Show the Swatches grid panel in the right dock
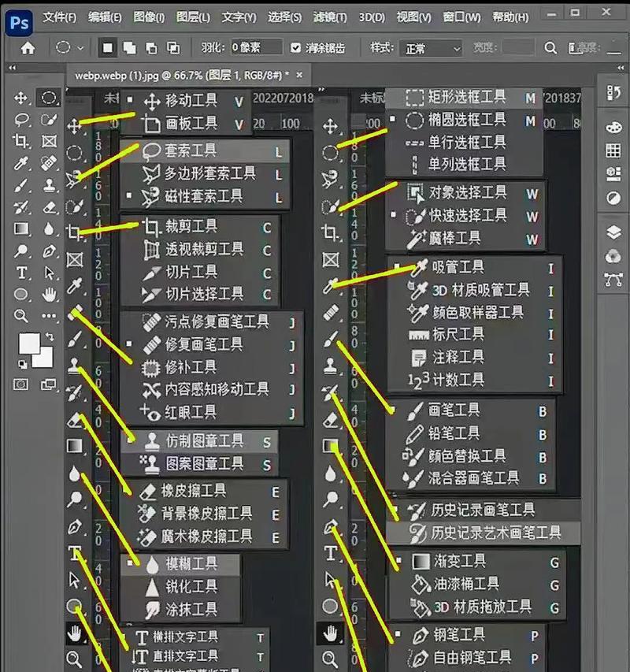This screenshot has height=672, width=630. coord(613,150)
